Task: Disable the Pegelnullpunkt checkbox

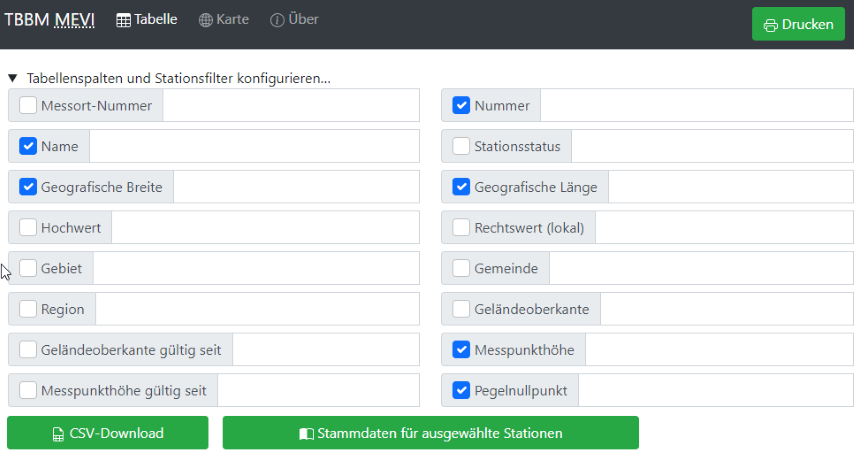Action: click(x=461, y=391)
